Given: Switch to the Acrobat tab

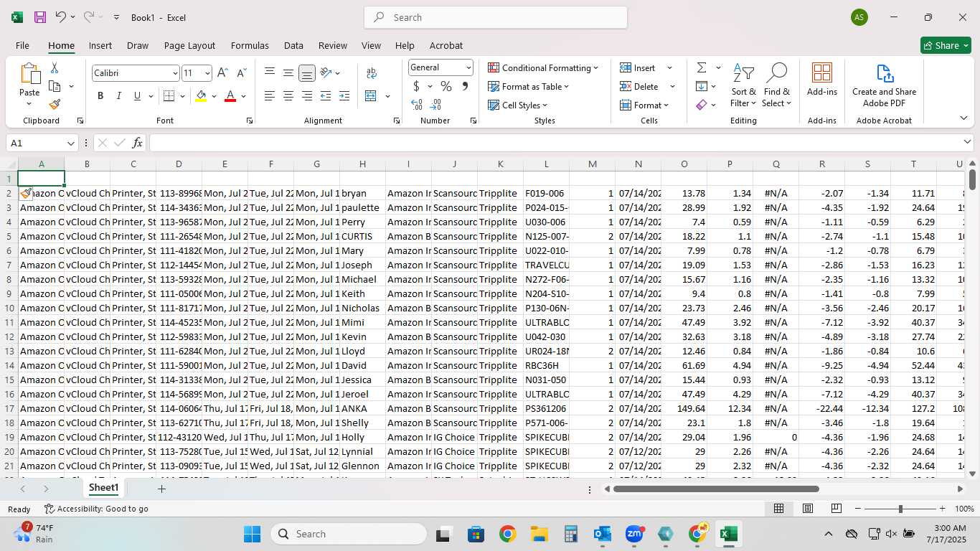Looking at the screenshot, I should (446, 45).
